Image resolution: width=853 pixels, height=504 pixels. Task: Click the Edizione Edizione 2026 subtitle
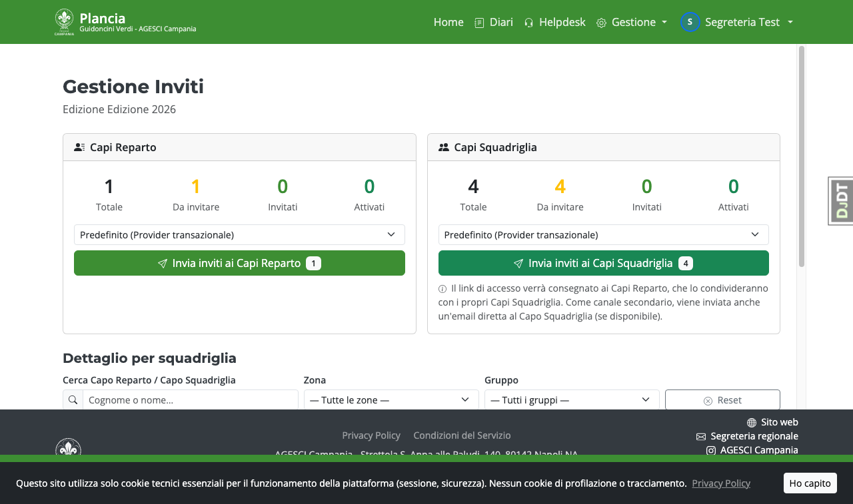(x=119, y=109)
